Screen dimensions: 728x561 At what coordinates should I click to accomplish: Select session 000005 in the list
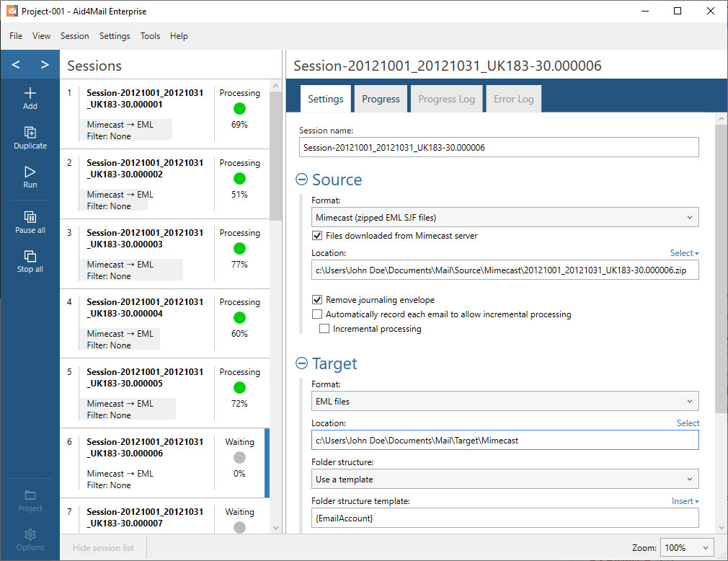click(165, 393)
